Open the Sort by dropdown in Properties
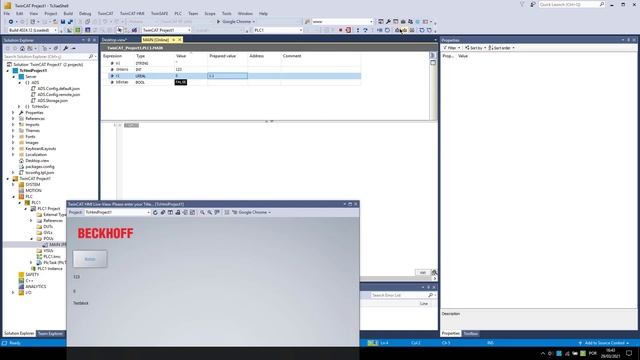The image size is (640, 360). click(x=476, y=48)
